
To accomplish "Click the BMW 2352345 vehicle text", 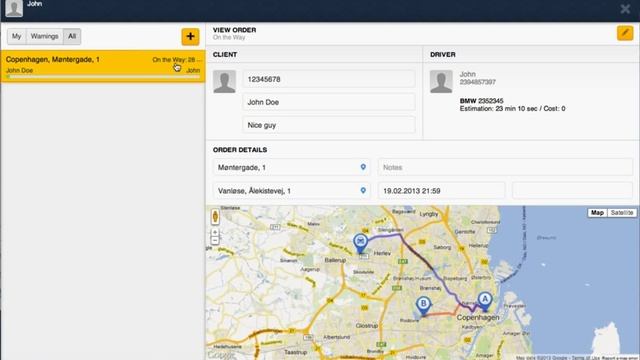I will click(481, 101).
